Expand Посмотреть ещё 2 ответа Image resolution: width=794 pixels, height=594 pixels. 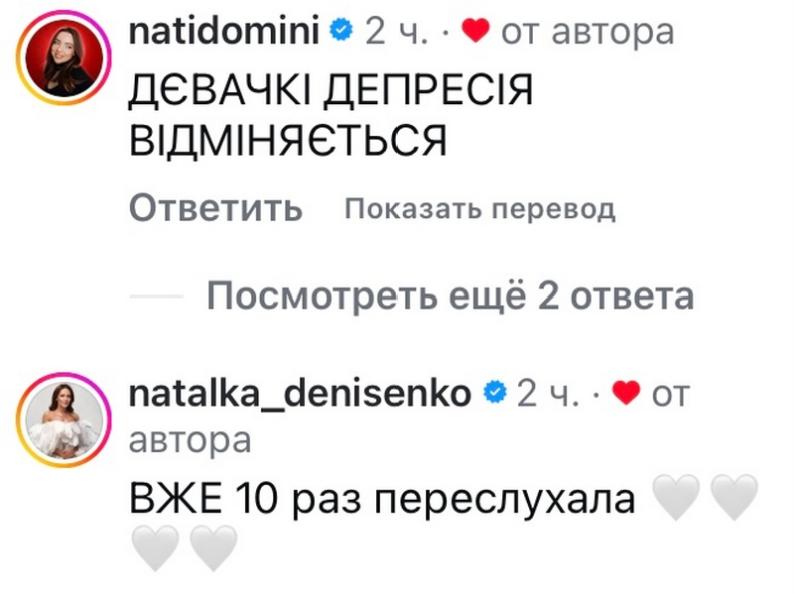tap(450, 297)
